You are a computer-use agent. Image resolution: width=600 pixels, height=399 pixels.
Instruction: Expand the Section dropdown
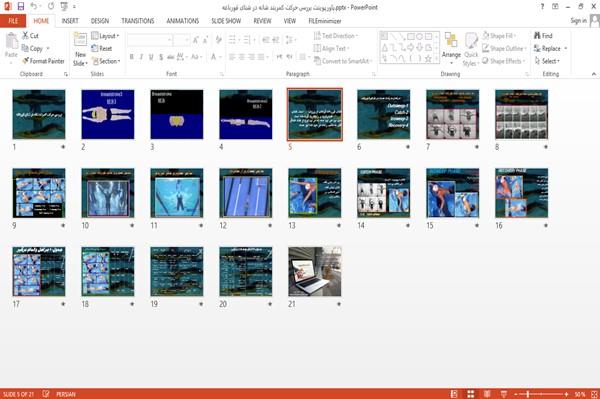tap(106, 61)
